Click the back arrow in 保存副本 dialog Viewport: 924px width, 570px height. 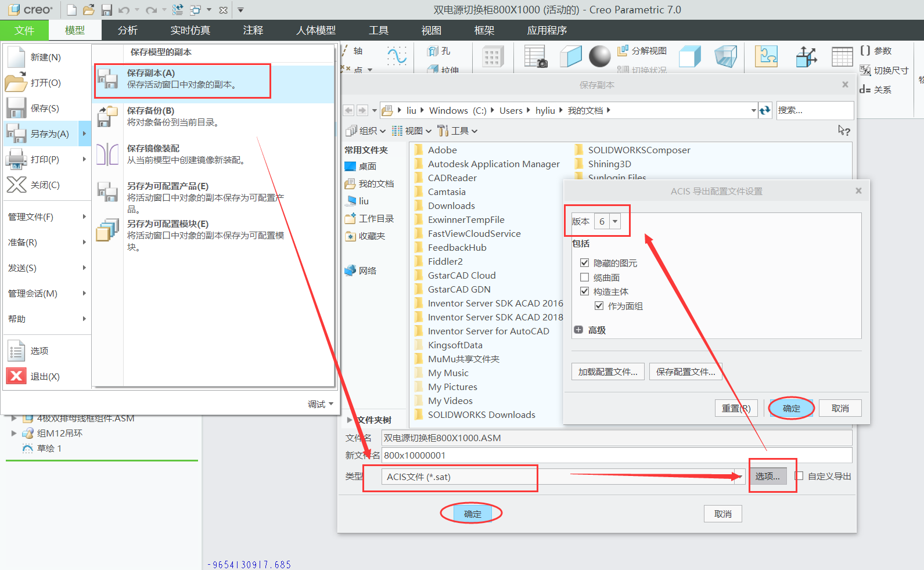click(348, 110)
